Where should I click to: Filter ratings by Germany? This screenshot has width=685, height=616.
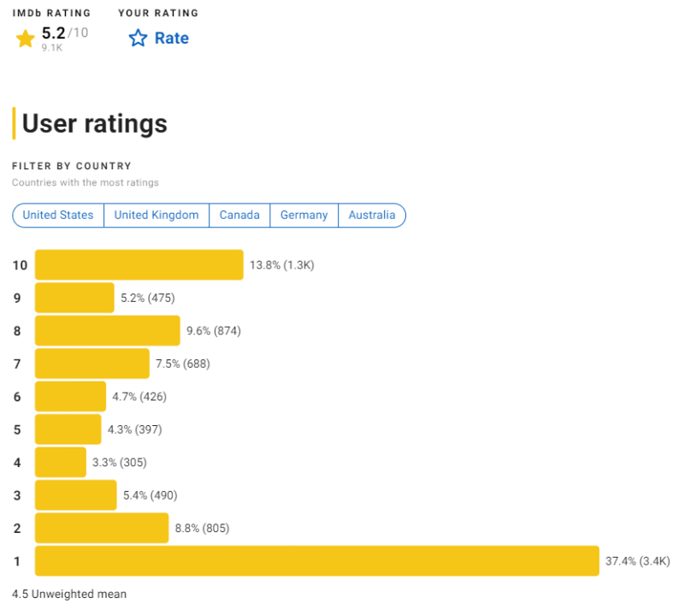pyautogui.click(x=304, y=215)
